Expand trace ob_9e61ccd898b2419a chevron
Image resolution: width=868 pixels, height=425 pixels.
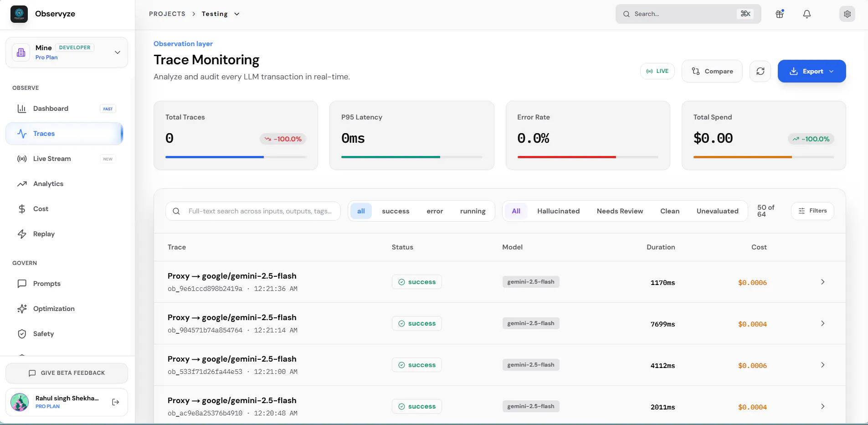(822, 282)
